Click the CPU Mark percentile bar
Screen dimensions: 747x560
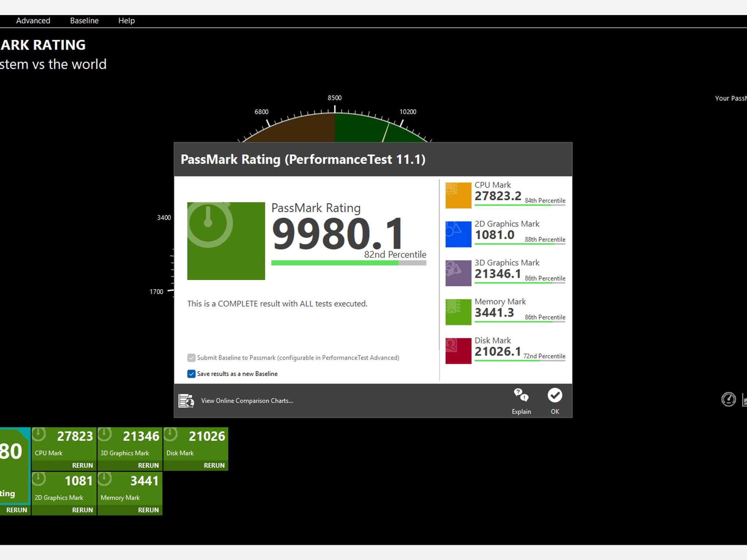pos(520,205)
